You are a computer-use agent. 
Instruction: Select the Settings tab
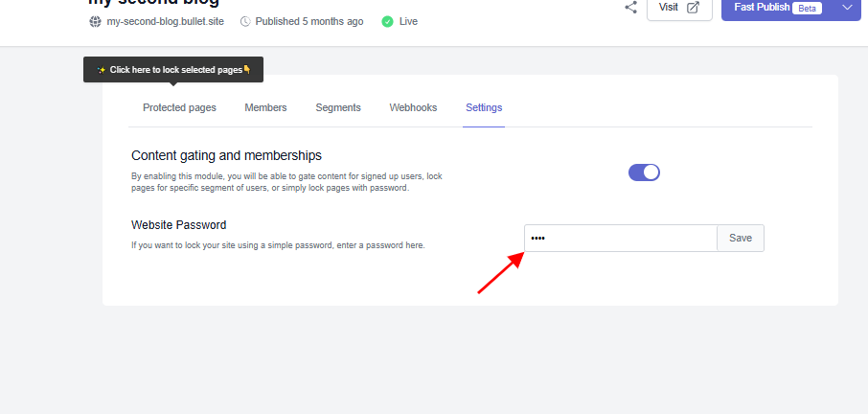point(484,107)
